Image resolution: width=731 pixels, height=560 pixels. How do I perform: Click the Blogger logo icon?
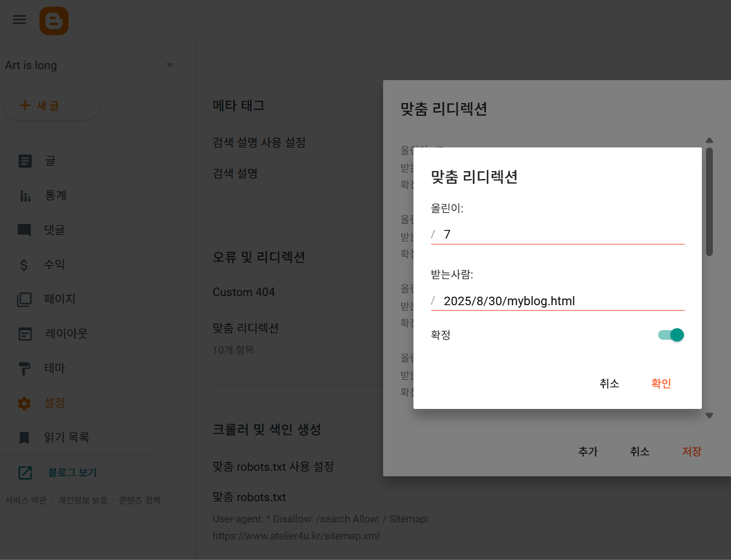pyautogui.click(x=54, y=20)
